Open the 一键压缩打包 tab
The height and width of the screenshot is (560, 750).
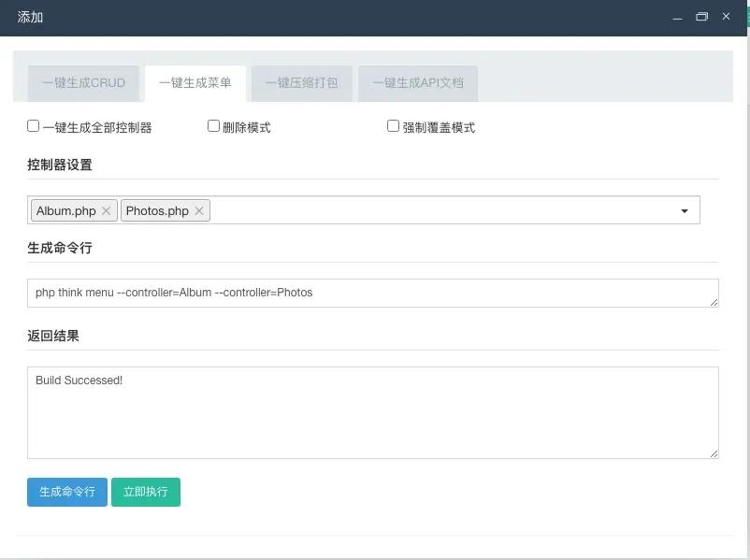click(302, 83)
